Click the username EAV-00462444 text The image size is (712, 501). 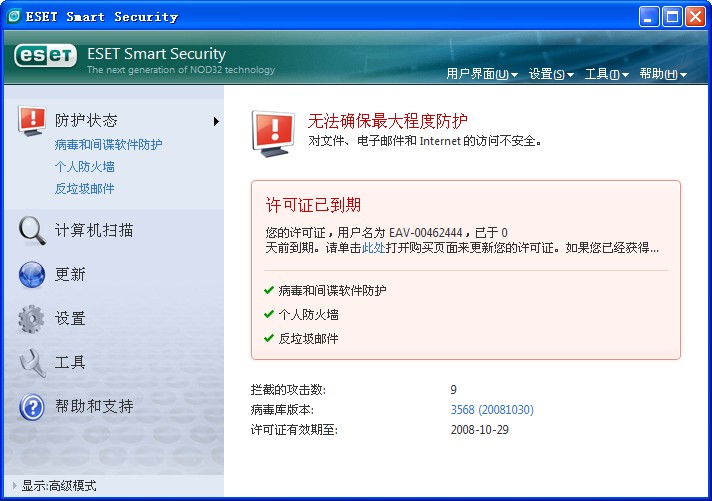(x=426, y=233)
